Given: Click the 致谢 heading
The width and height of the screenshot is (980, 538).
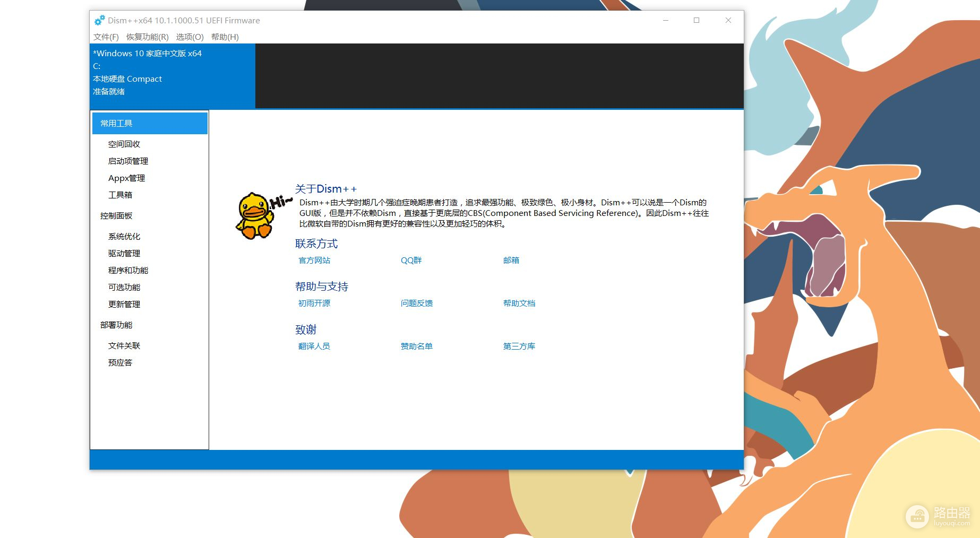Looking at the screenshot, I should point(306,329).
